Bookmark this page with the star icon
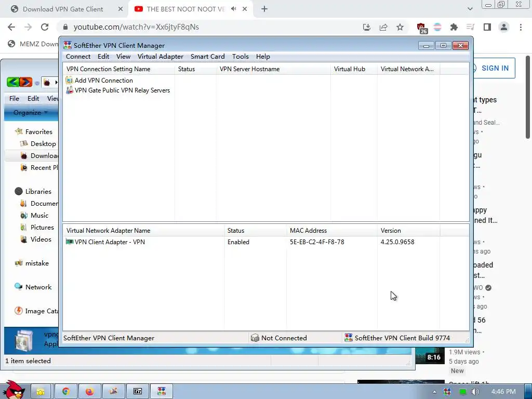Screen dimensions: 532x399 click(400, 27)
